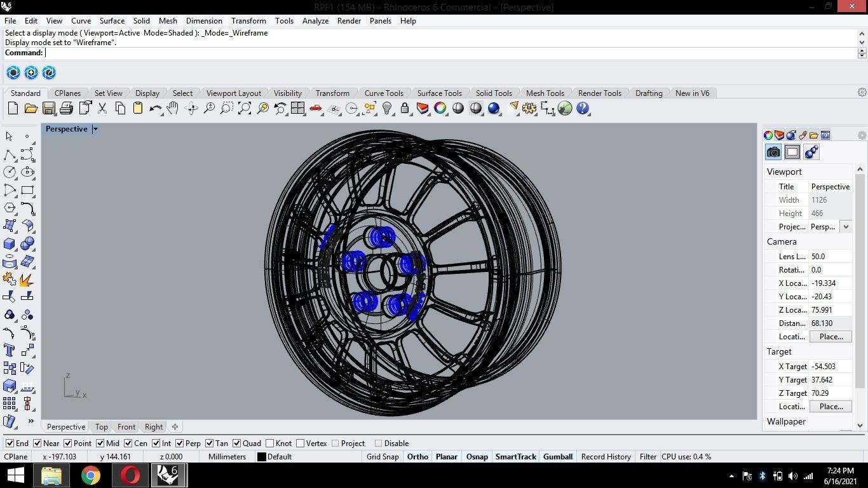The image size is (868, 488).
Task: Open Opera browser from the taskbar
Action: tap(130, 475)
